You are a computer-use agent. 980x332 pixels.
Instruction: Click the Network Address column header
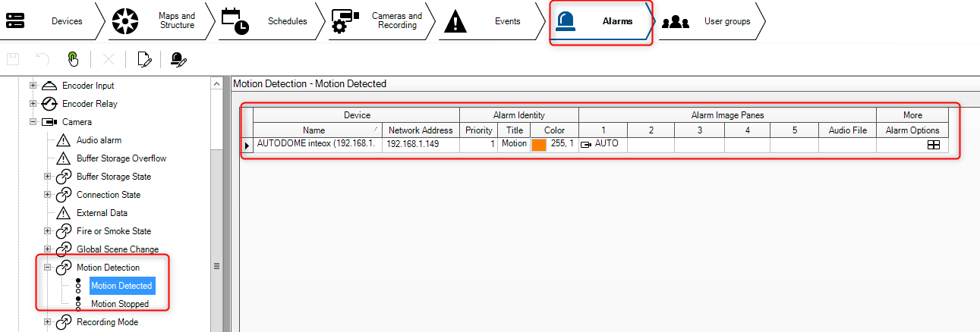pos(421,130)
